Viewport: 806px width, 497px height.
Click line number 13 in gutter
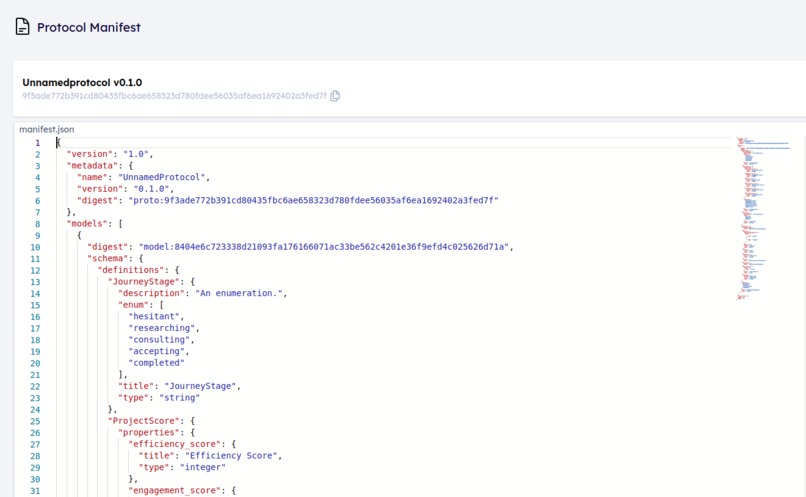pos(35,282)
